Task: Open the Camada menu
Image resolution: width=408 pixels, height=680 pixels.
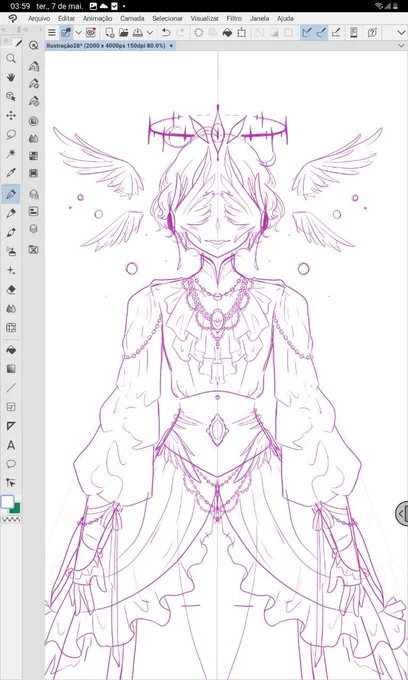Action: [x=132, y=19]
